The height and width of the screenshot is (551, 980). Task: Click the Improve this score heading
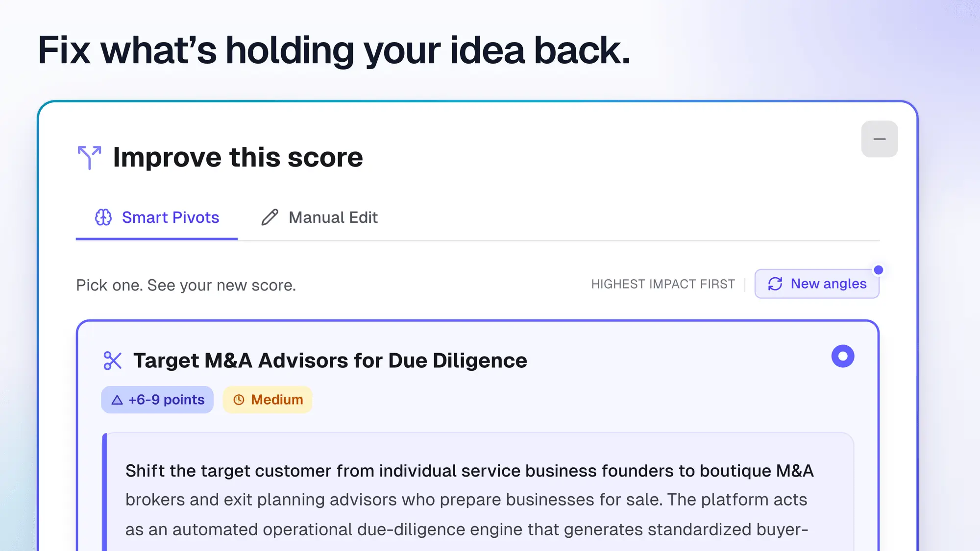click(x=238, y=157)
